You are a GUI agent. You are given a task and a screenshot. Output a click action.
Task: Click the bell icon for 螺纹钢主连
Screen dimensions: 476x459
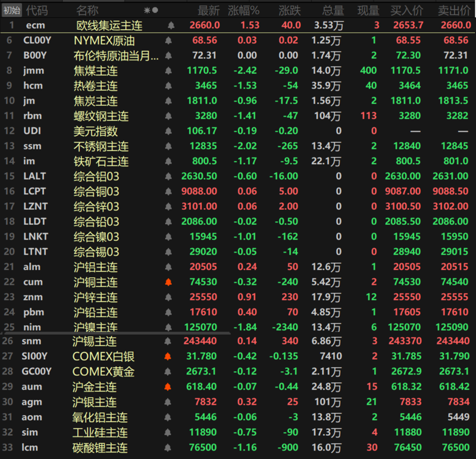[168, 116]
